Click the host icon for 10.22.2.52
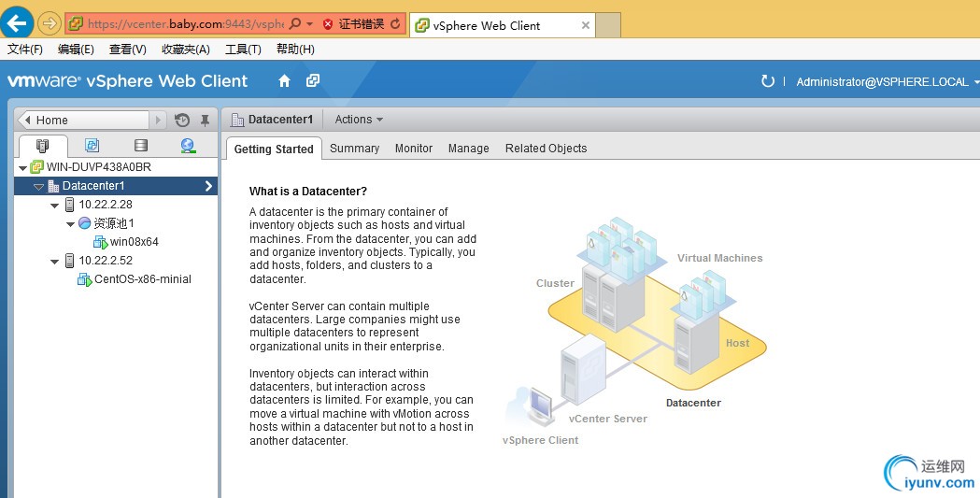980x498 pixels. (x=70, y=261)
